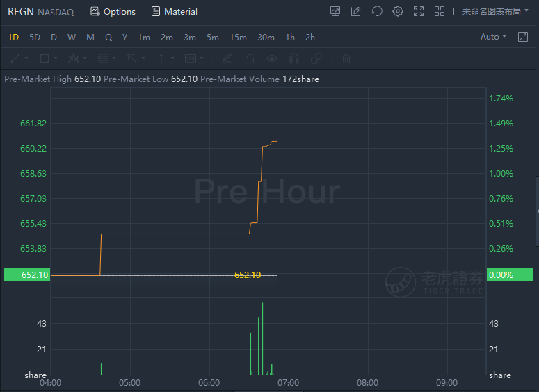Screen dimensions: 539x392
Task: Select the 2h interval
Action: point(310,37)
